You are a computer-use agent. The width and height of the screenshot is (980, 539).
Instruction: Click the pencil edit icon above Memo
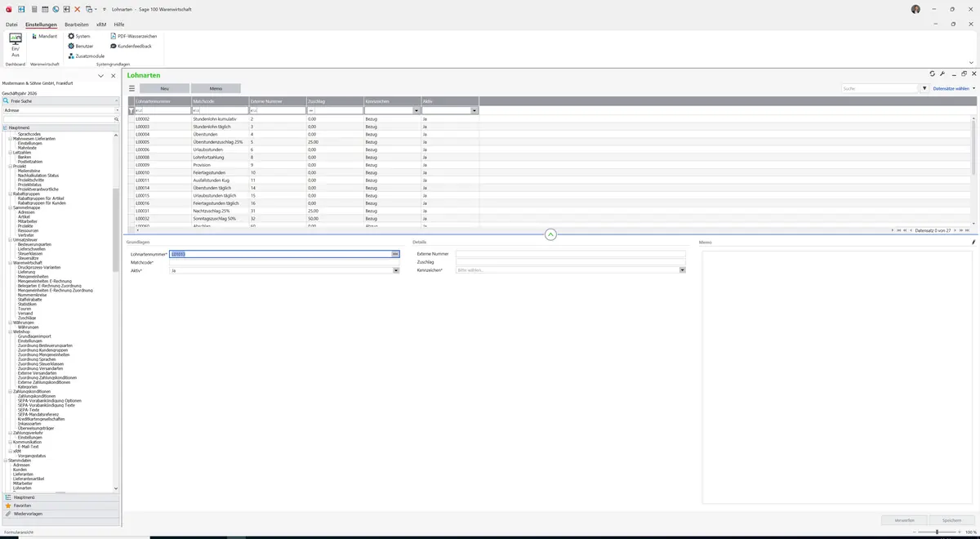point(973,243)
